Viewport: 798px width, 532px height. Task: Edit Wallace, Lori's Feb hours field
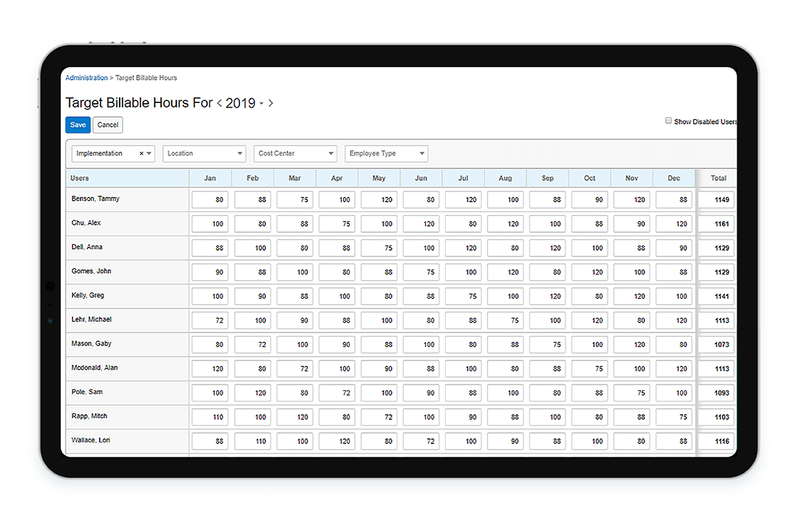click(x=253, y=442)
